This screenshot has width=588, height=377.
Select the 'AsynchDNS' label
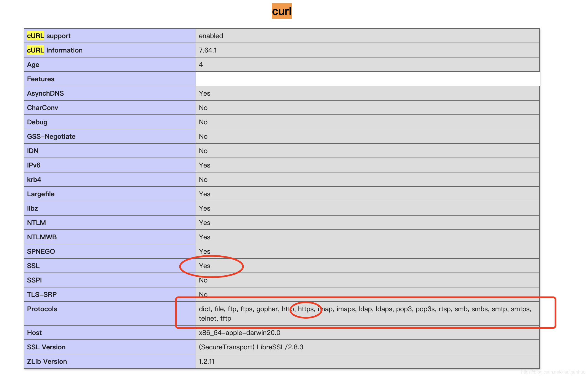pyautogui.click(x=45, y=93)
